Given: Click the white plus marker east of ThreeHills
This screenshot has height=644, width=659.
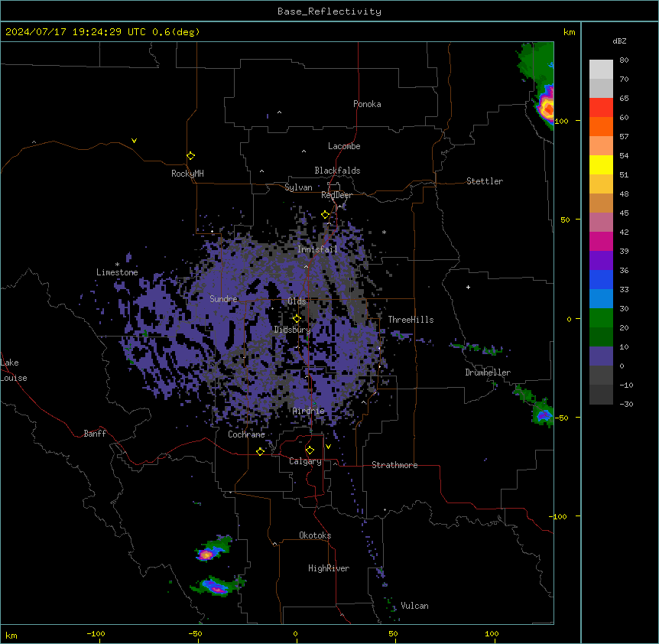Looking at the screenshot, I should click(468, 287).
